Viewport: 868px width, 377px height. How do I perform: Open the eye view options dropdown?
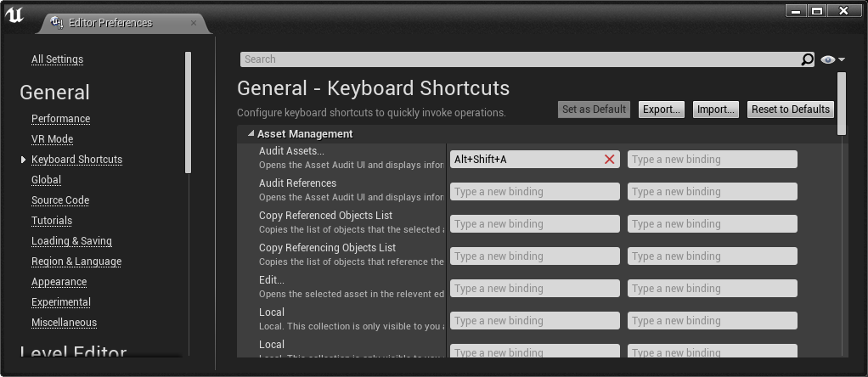pyautogui.click(x=832, y=59)
